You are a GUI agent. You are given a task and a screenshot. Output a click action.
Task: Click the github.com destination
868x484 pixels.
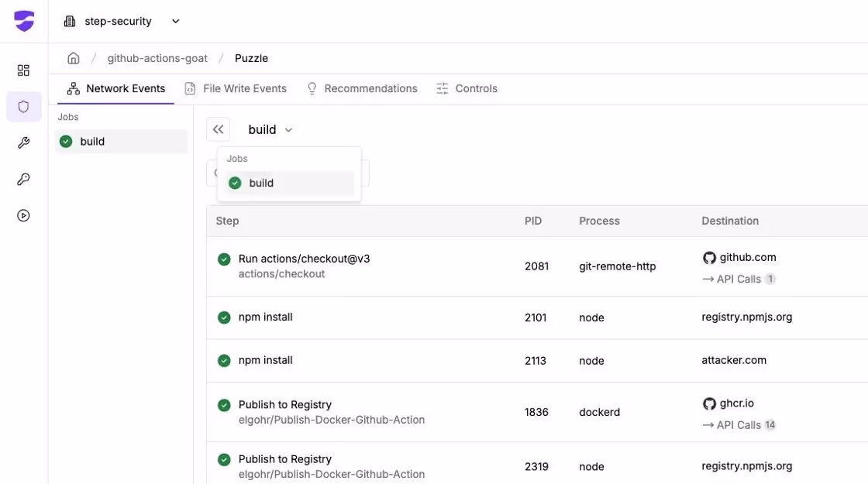click(x=747, y=257)
